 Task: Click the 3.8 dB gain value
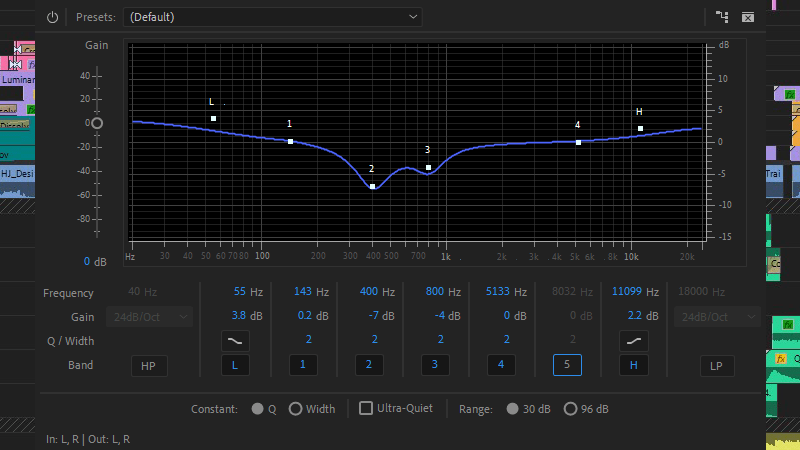pyautogui.click(x=239, y=315)
